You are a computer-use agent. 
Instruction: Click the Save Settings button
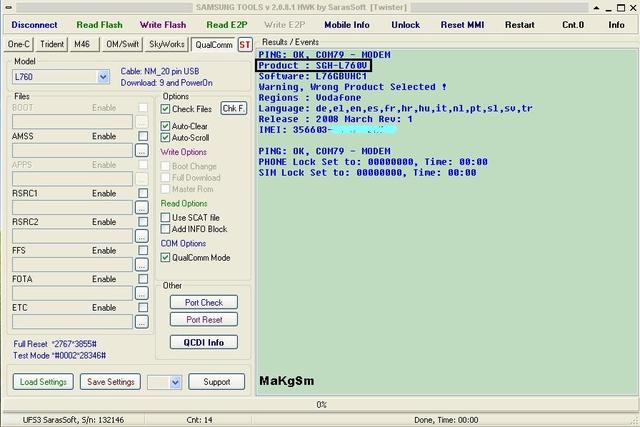tap(111, 382)
